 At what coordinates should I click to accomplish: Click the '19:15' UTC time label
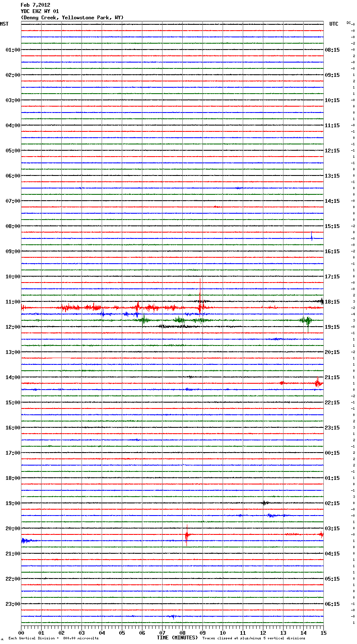coord(332,327)
